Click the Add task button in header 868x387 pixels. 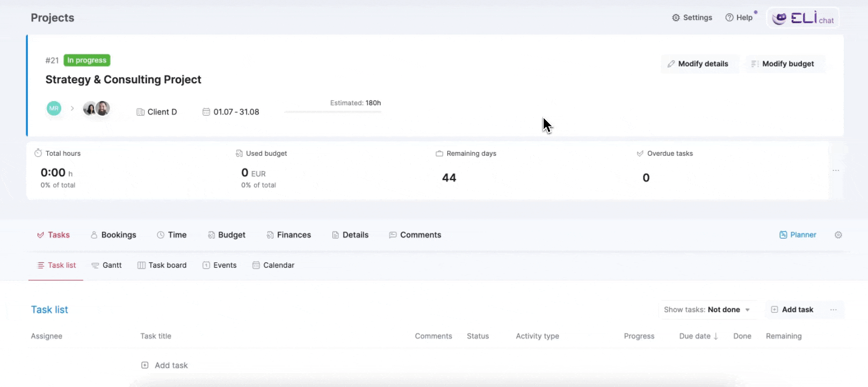792,310
